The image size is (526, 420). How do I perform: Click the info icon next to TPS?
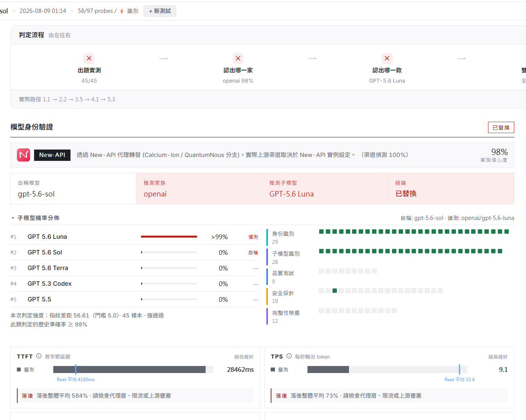[x=289, y=356]
